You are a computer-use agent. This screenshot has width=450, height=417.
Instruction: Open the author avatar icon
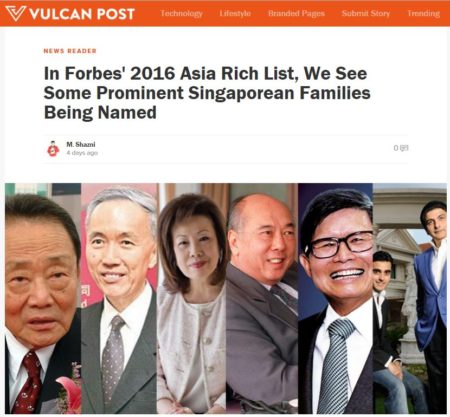(x=53, y=149)
